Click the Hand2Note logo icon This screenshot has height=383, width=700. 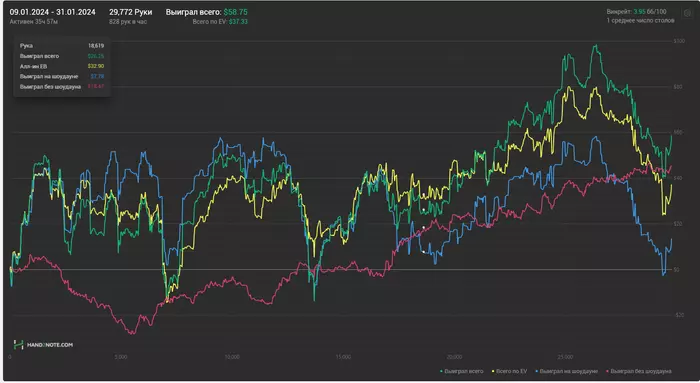click(x=18, y=345)
